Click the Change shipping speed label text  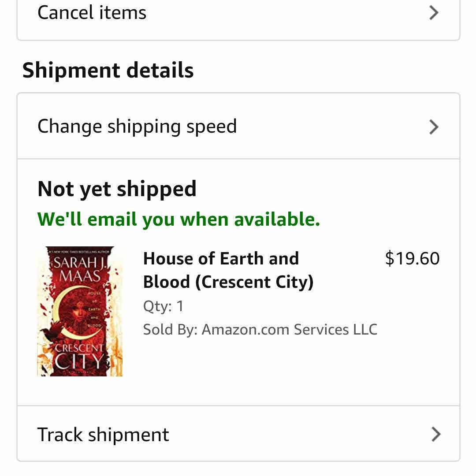pos(137,126)
